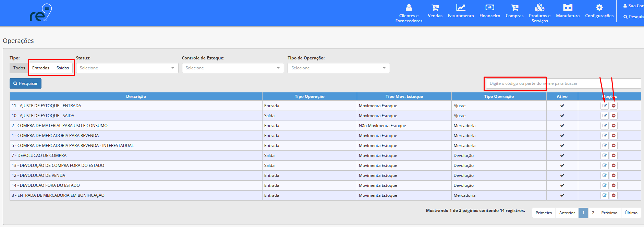Delete operation 5 Compra Interestadual

click(613, 146)
